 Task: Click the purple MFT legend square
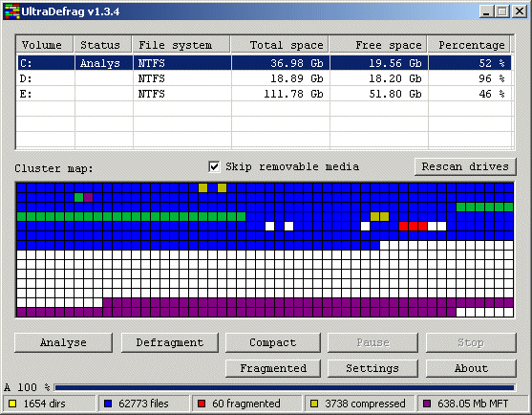[x=427, y=404]
